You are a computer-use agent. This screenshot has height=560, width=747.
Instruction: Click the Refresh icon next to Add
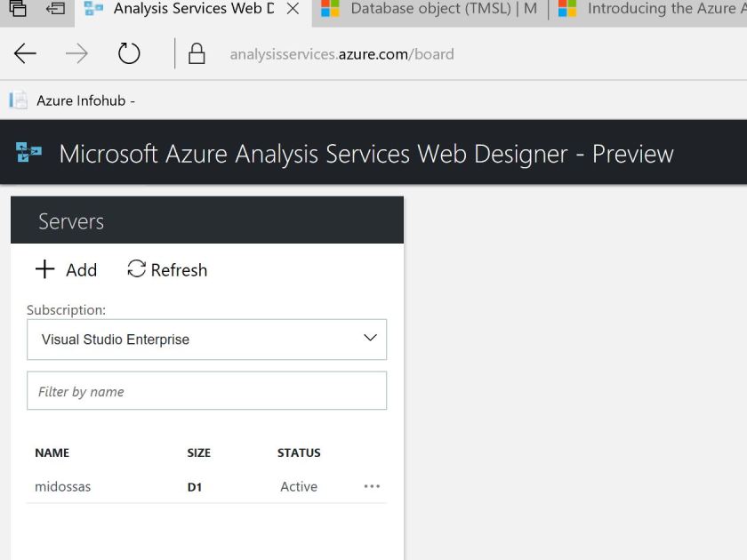135,268
